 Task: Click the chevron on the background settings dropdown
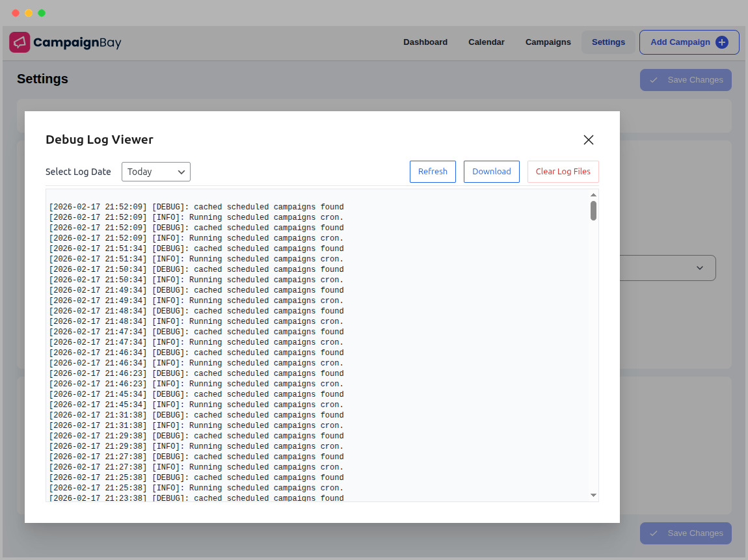coord(700,267)
